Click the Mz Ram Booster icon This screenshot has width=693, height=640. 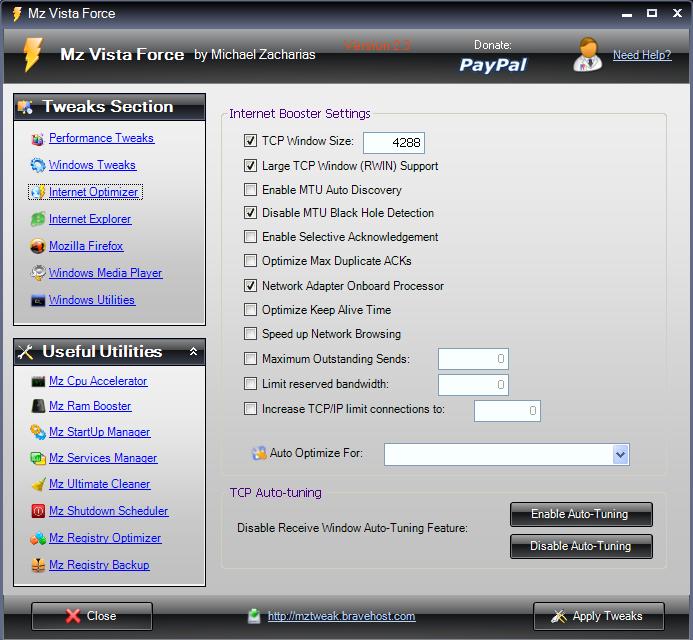(x=38, y=406)
